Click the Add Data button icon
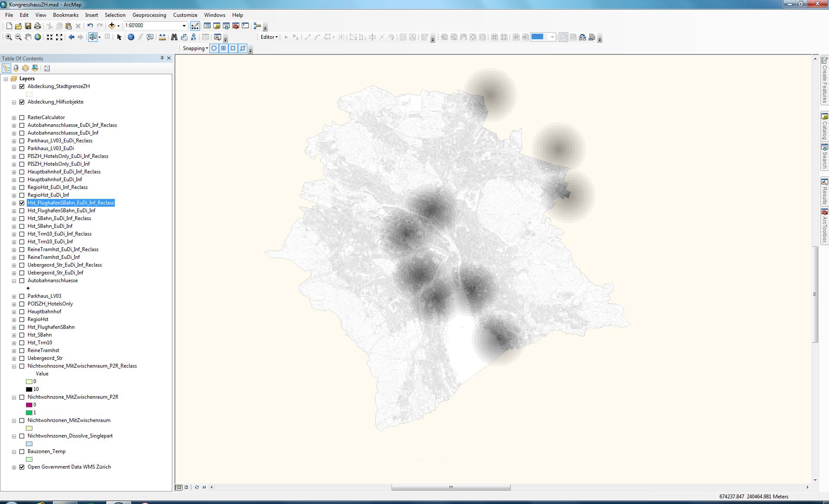The width and height of the screenshot is (829, 504). click(112, 26)
